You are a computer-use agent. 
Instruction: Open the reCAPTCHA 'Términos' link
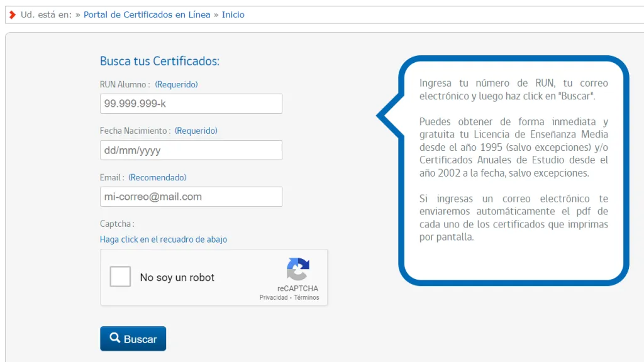(x=306, y=297)
